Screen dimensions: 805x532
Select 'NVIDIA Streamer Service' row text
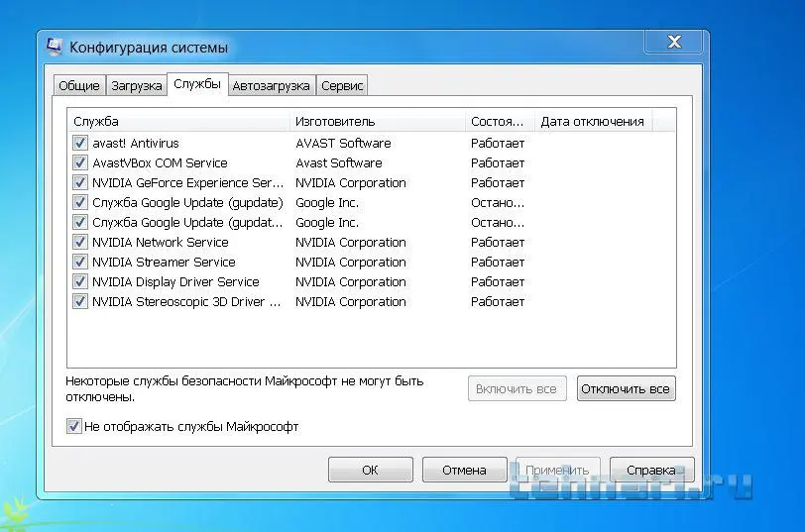164,263
